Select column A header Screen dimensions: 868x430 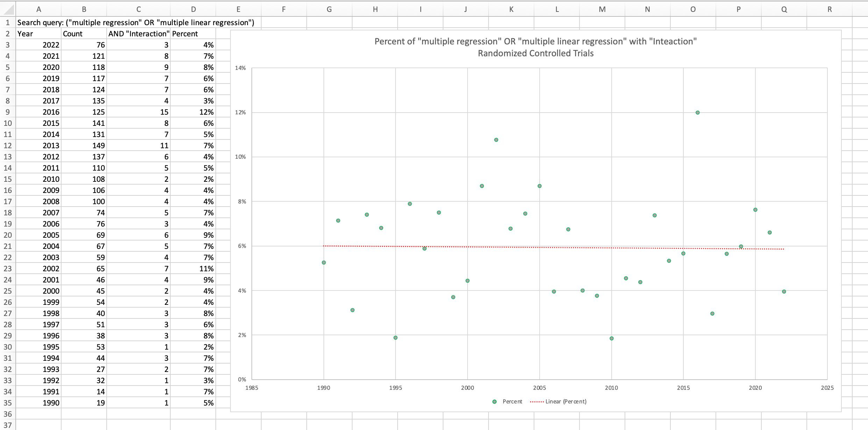pyautogui.click(x=38, y=9)
